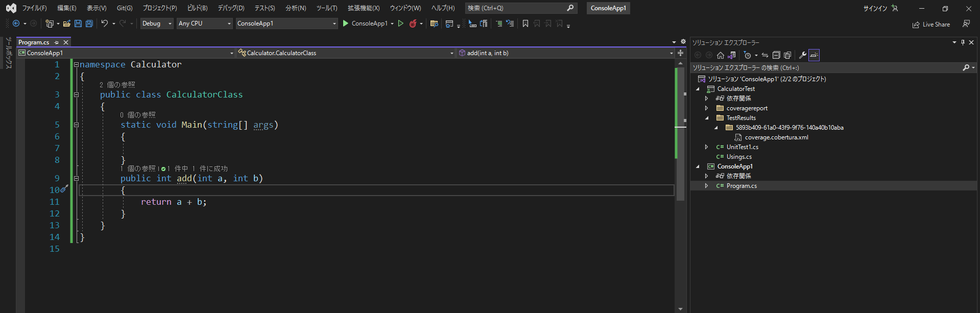The width and height of the screenshot is (980, 313).
Task: Collapse the CalculatorClass code outline
Action: click(x=76, y=94)
